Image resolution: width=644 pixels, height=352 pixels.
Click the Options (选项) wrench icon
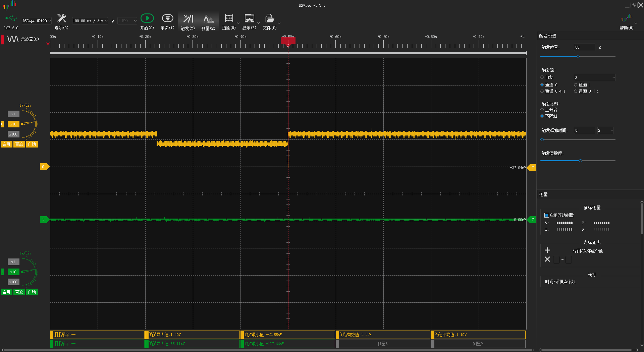coord(61,18)
